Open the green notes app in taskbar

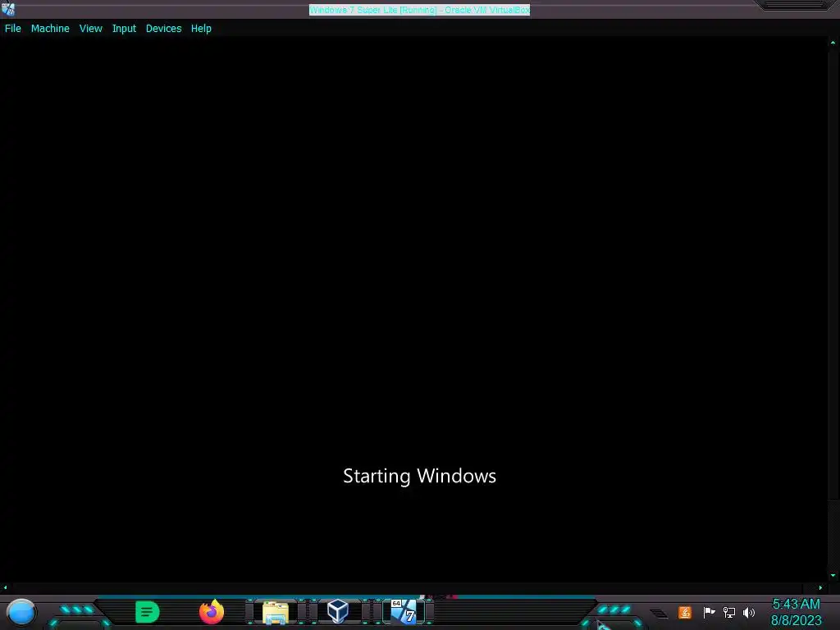(x=148, y=612)
